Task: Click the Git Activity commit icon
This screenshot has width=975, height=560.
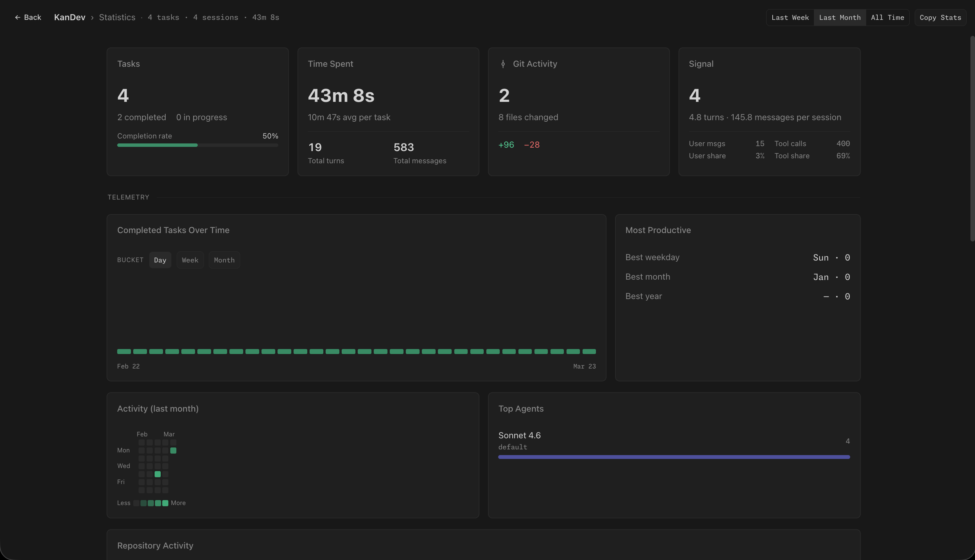Action: [x=503, y=64]
